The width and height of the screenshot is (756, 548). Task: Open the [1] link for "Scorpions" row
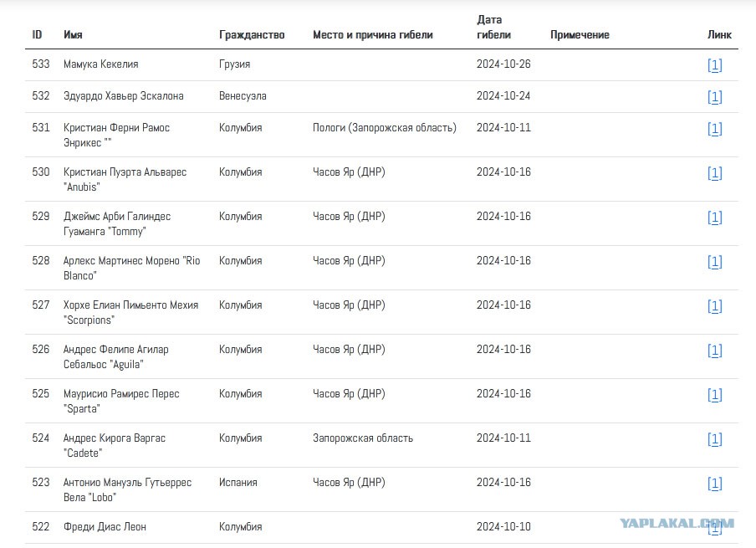(714, 306)
